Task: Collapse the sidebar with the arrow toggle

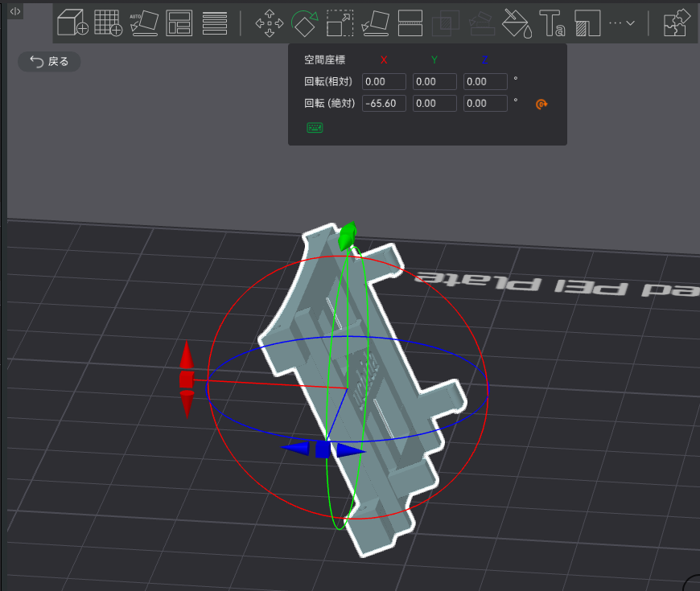Action: 16,10
